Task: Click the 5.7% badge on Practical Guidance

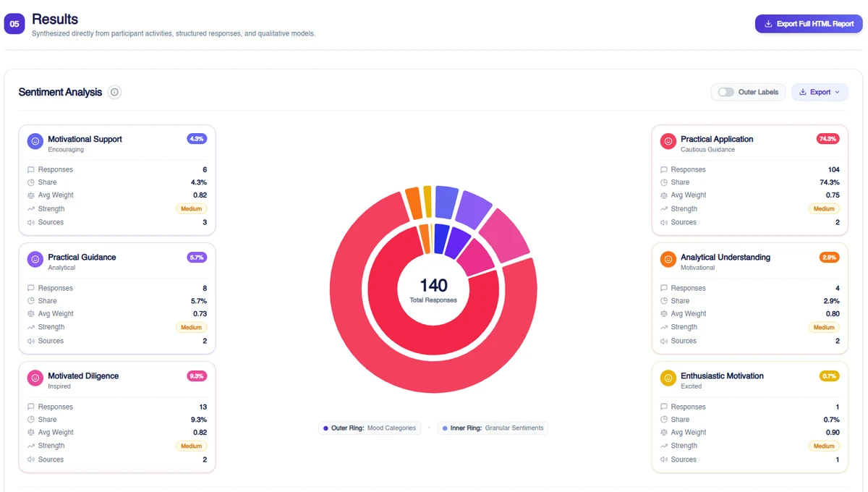Action: pyautogui.click(x=197, y=257)
